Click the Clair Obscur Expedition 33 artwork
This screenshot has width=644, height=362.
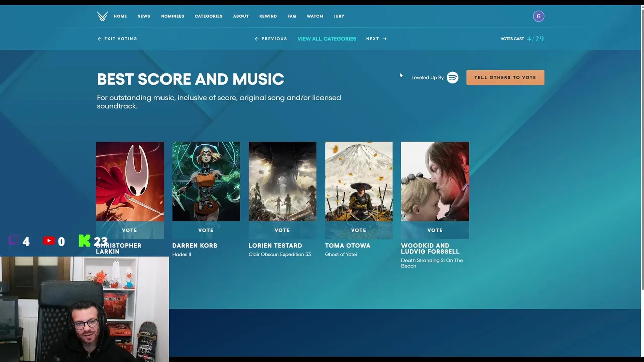[282, 182]
